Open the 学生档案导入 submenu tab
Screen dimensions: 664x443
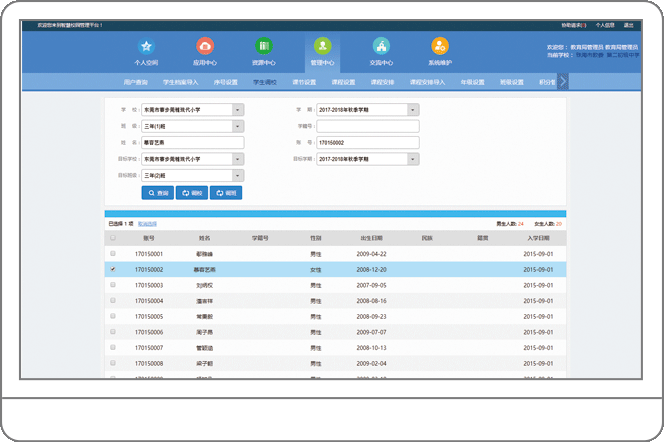click(x=181, y=82)
